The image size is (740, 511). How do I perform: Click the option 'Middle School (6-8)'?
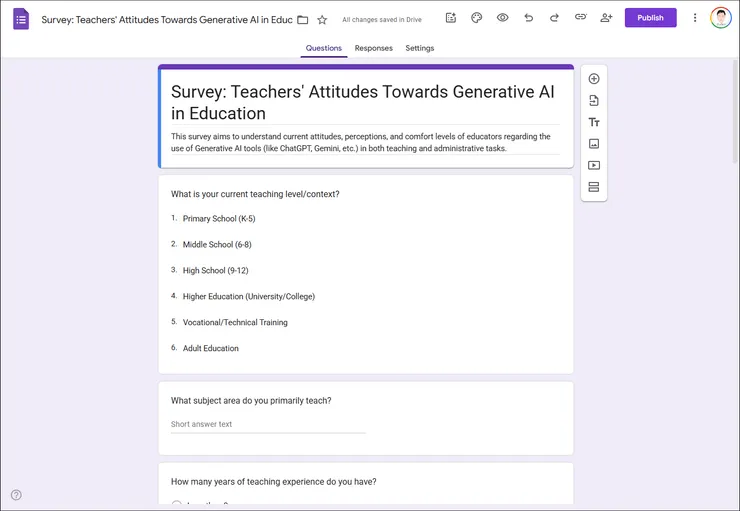(217, 244)
